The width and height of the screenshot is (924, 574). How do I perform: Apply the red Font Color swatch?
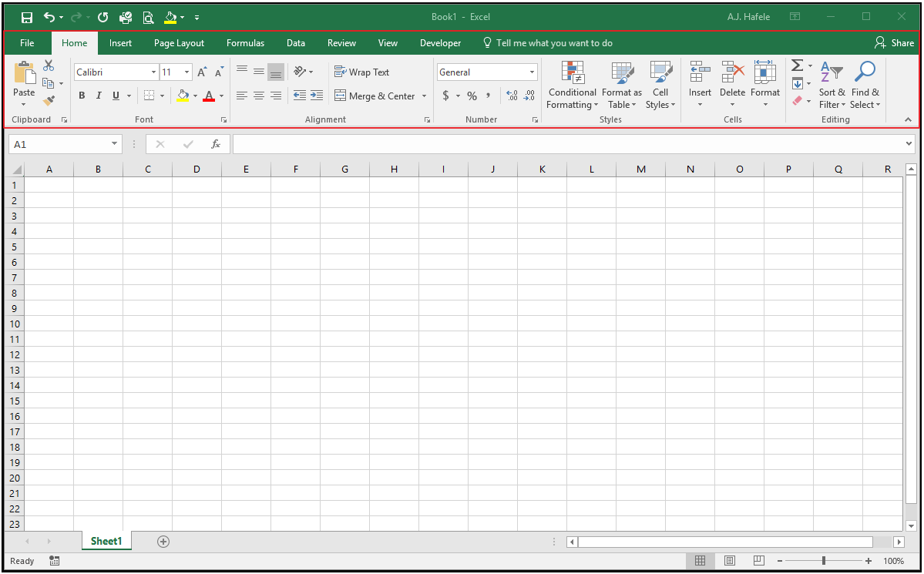coord(209,96)
